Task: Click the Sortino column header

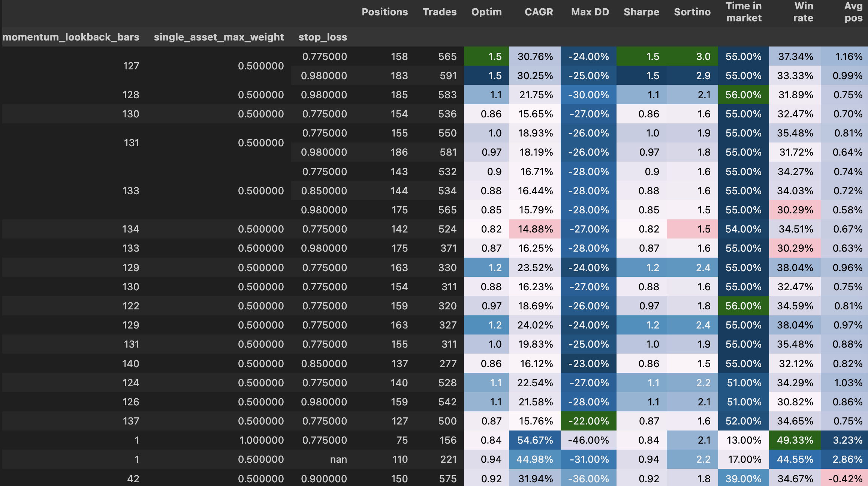Action: [692, 12]
